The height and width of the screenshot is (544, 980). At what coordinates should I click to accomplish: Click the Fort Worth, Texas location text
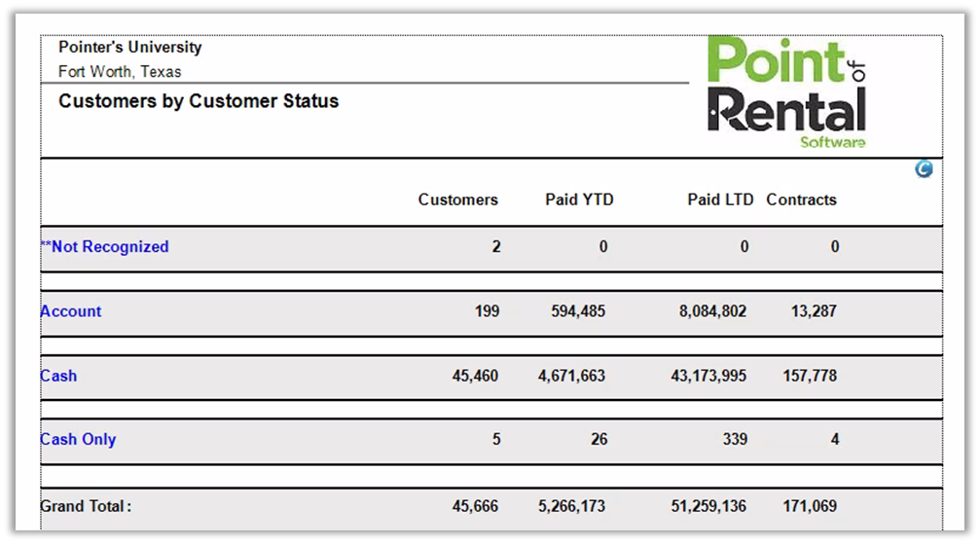tap(120, 71)
